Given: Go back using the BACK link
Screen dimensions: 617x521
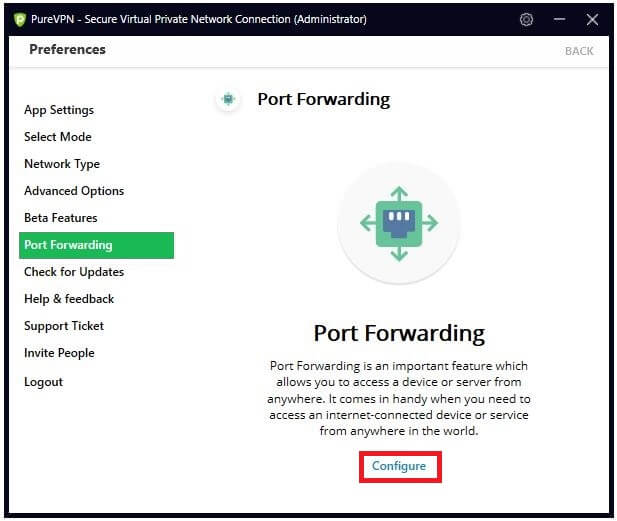Looking at the screenshot, I should tap(579, 51).
